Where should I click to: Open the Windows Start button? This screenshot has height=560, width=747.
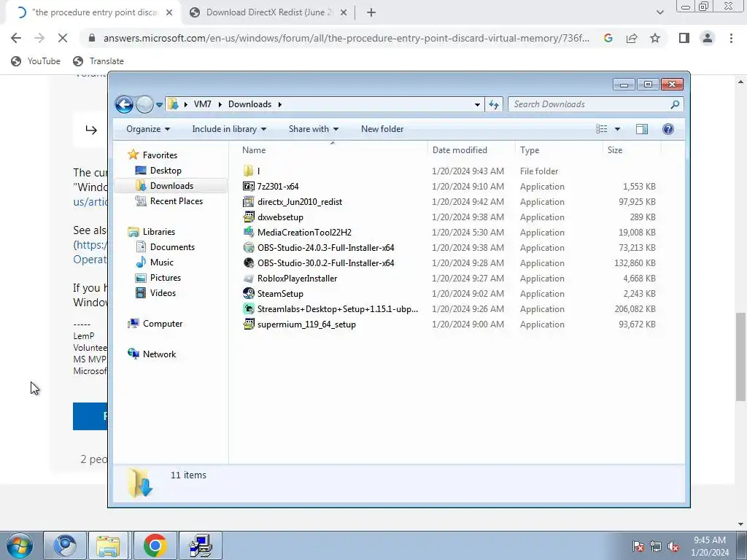(x=19, y=545)
